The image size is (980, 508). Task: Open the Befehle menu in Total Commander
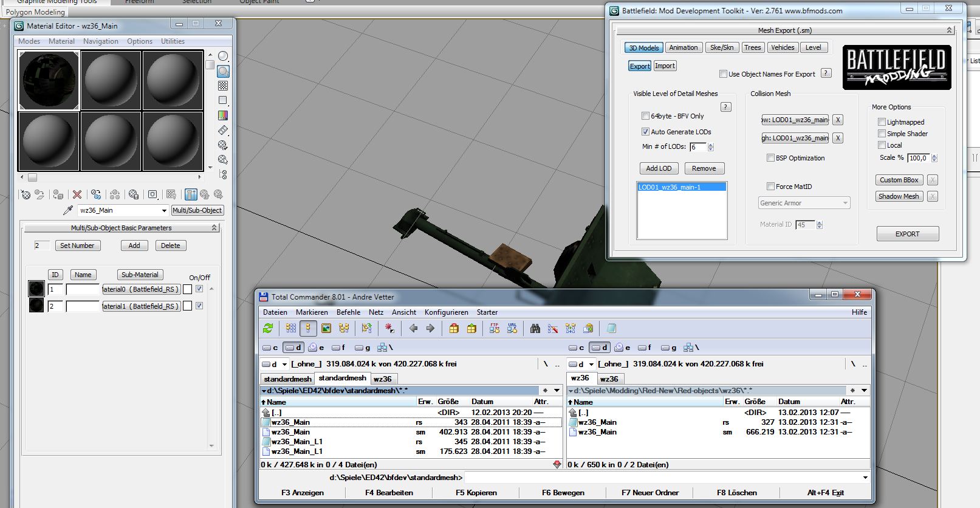(348, 312)
